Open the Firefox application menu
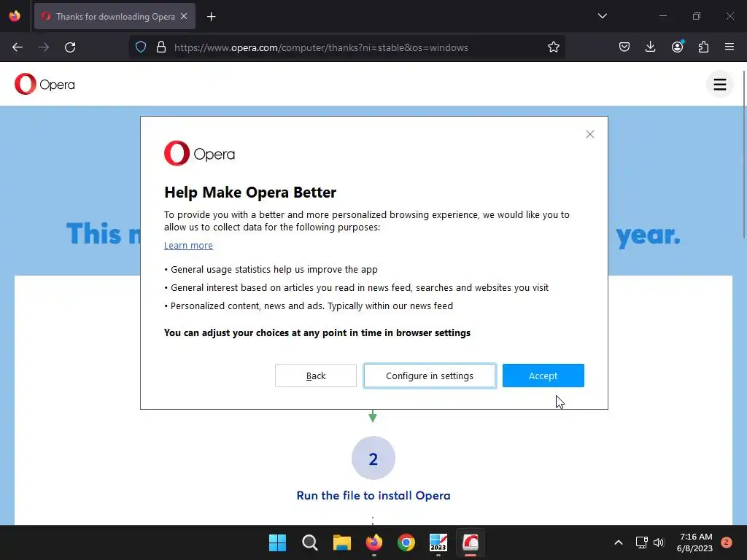Screen dimensions: 747x560 coord(729,47)
